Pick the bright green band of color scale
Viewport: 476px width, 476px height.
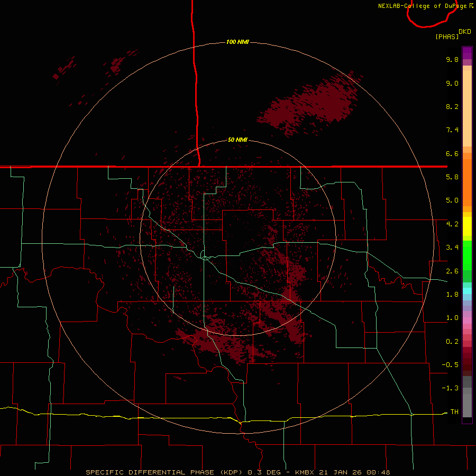click(467, 255)
